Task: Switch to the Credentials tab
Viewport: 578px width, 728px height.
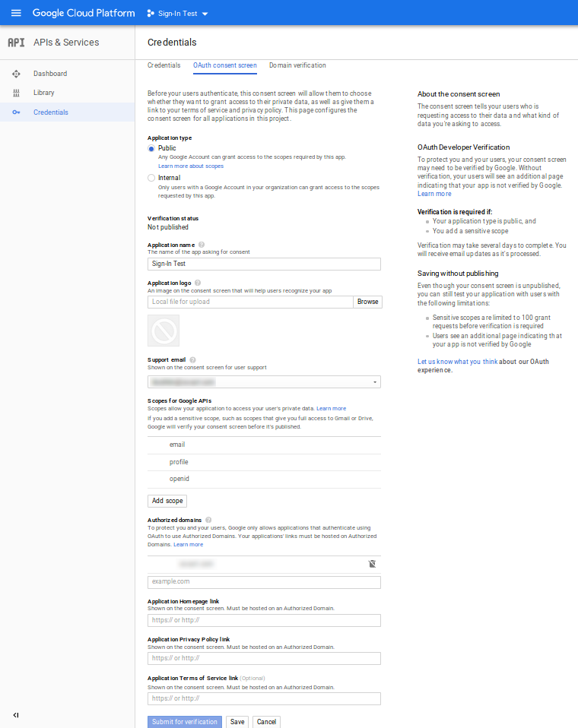Action: [164, 65]
